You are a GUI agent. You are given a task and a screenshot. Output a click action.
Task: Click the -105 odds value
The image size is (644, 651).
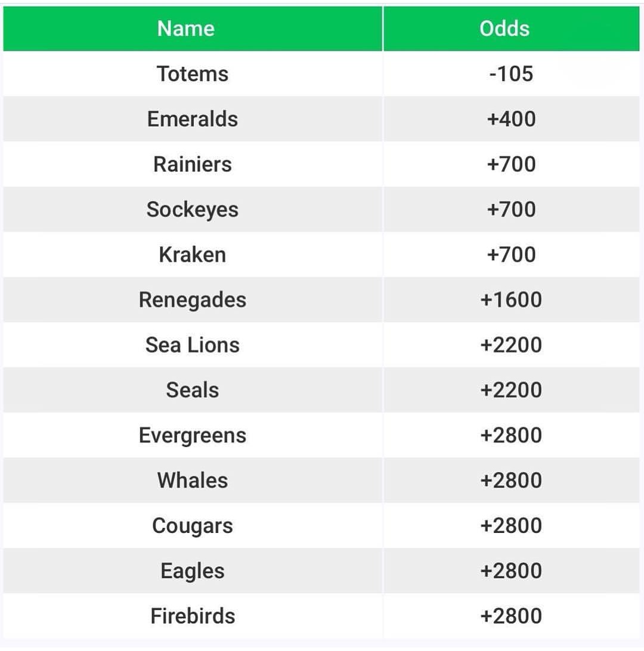511,74
